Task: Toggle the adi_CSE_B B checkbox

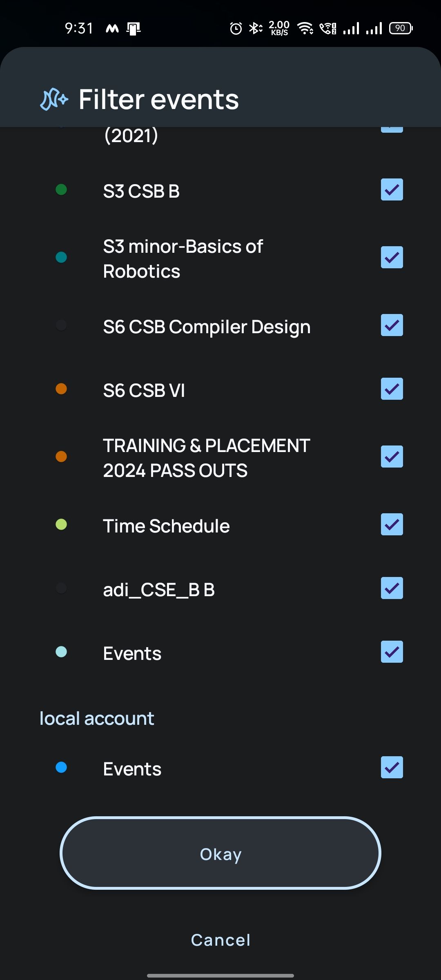Action: click(392, 588)
